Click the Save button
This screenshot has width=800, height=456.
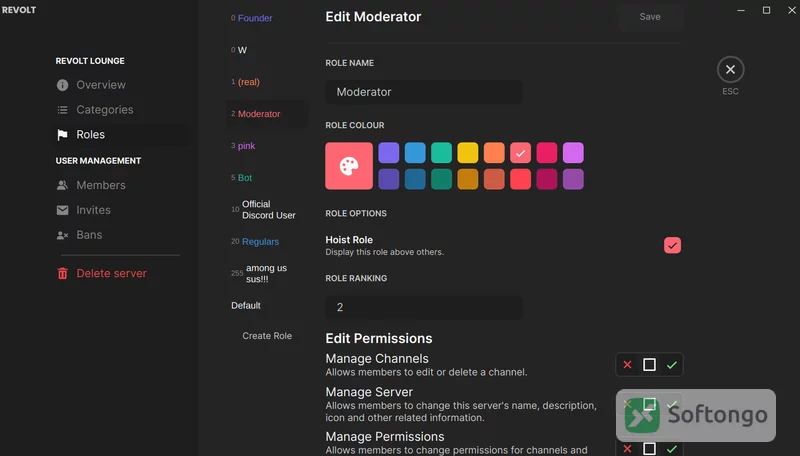(649, 17)
